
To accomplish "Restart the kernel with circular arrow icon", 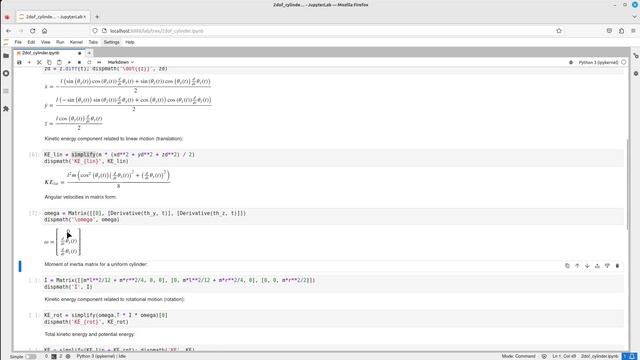I will 89,62.
